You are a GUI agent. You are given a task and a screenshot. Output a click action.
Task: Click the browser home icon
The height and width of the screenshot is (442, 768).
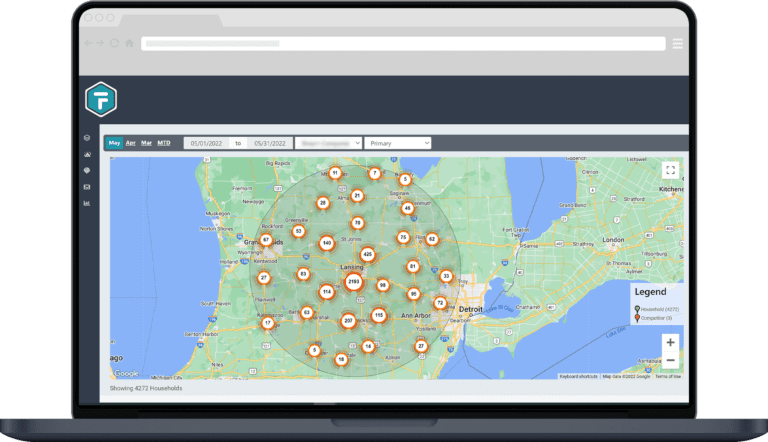click(129, 44)
